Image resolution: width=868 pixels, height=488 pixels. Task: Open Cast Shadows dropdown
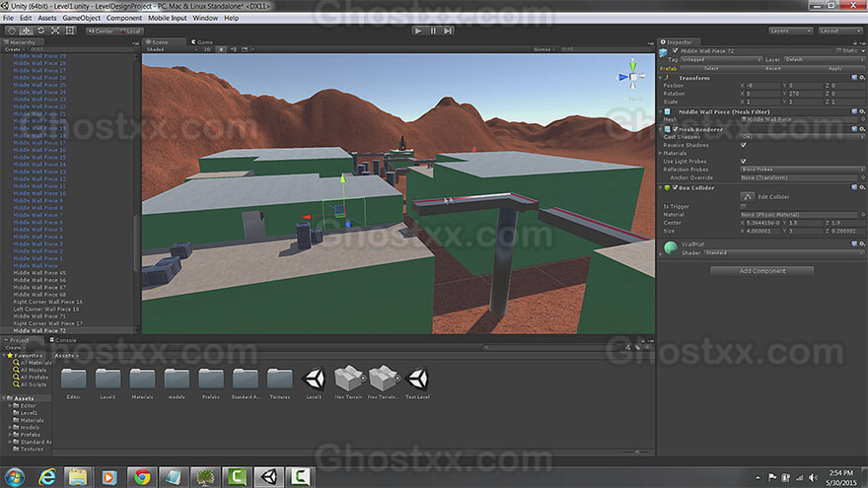pos(802,137)
